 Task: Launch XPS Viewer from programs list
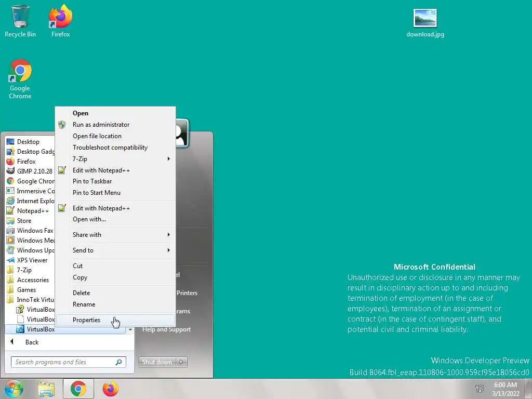coord(30,260)
